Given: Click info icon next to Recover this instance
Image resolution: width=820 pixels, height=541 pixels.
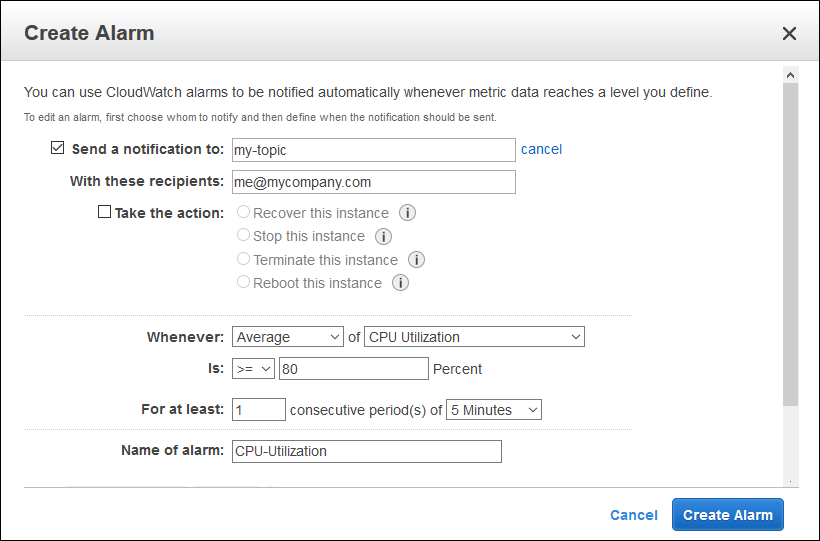Looking at the screenshot, I should coord(407,213).
